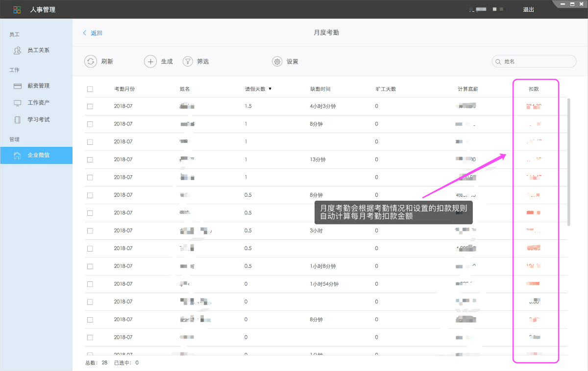The width and height of the screenshot is (588, 371).
Task: Click the 月度考勤 page title
Action: [326, 33]
